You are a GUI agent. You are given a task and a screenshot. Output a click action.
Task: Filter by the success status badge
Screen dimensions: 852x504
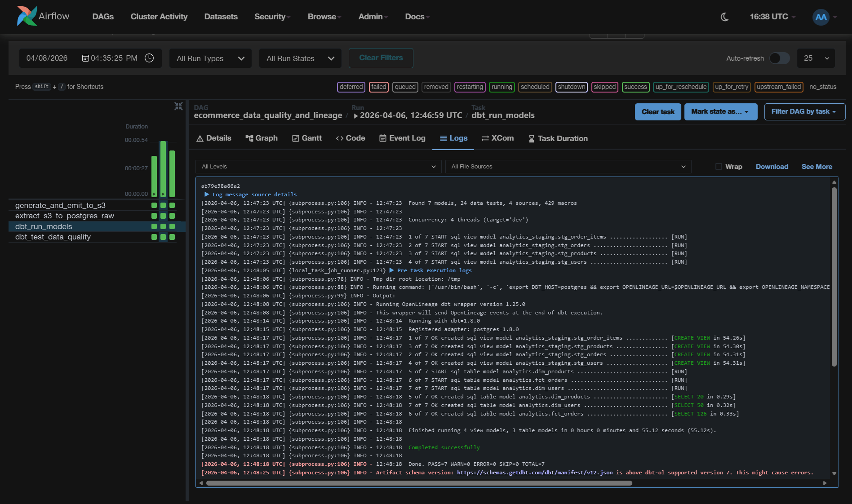click(x=635, y=87)
